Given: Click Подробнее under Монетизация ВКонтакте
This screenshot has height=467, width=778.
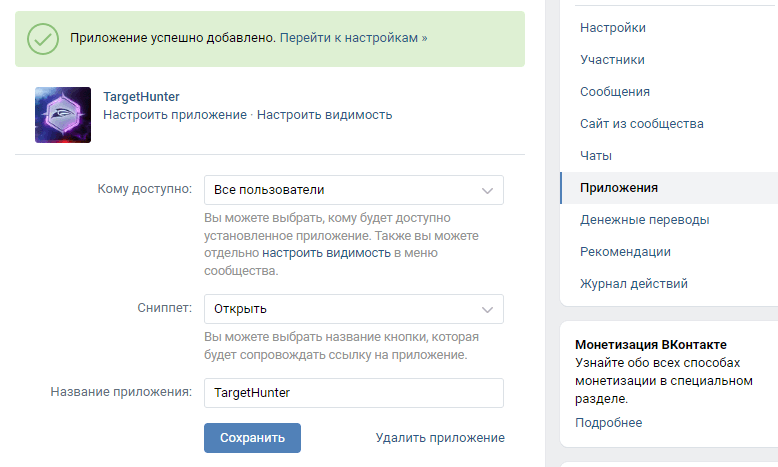Looking at the screenshot, I should (x=608, y=423).
